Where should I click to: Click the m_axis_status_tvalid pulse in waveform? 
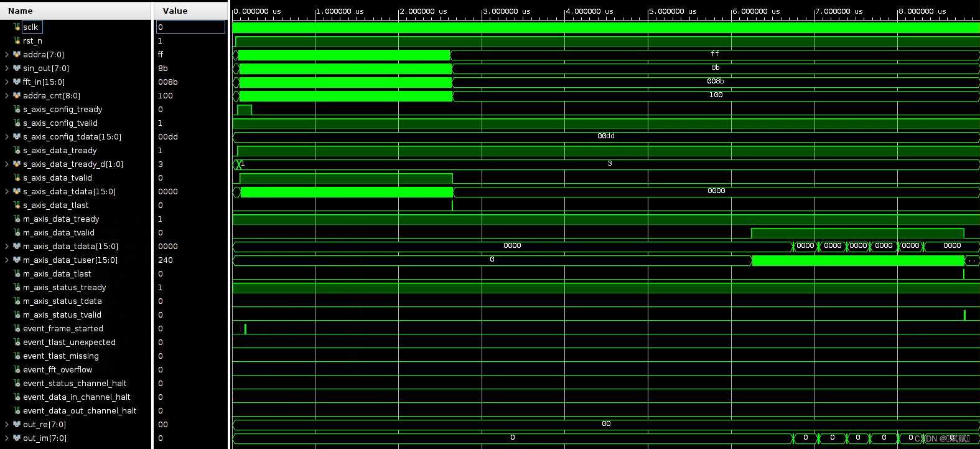[964, 315]
